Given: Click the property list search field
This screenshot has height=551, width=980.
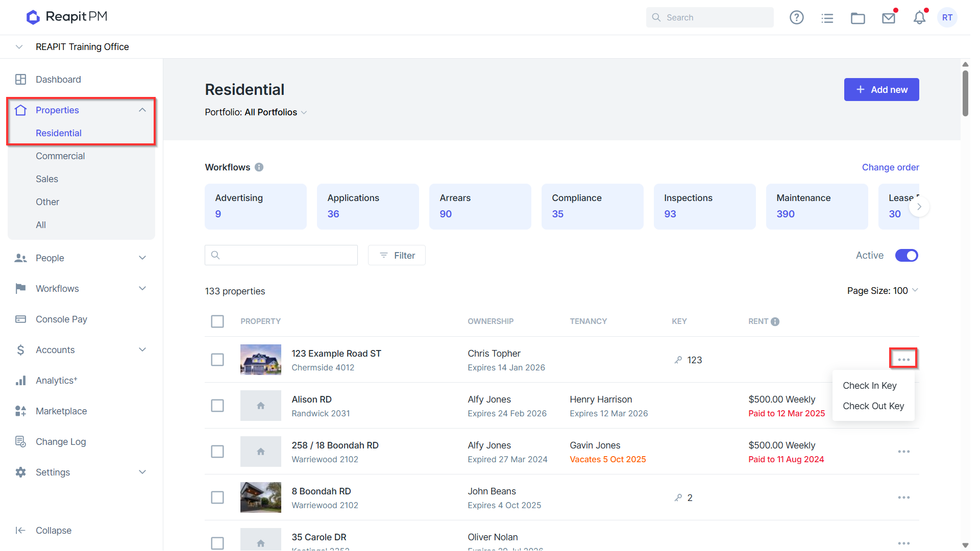Looking at the screenshot, I should pyautogui.click(x=281, y=255).
